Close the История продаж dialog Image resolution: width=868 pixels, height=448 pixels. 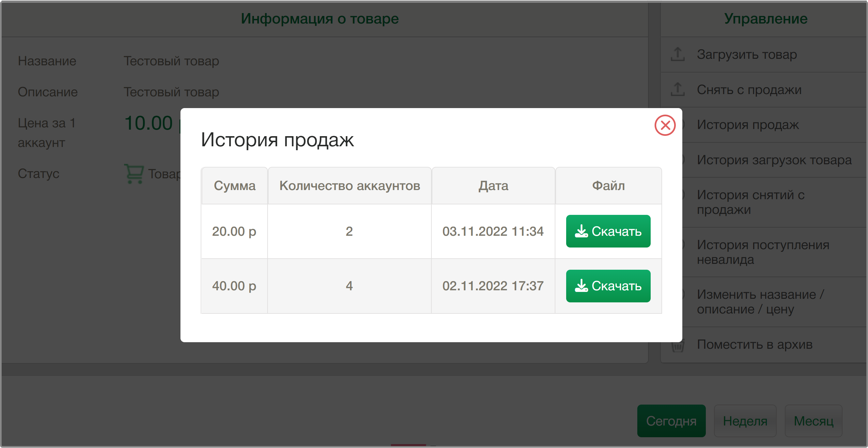(x=665, y=125)
